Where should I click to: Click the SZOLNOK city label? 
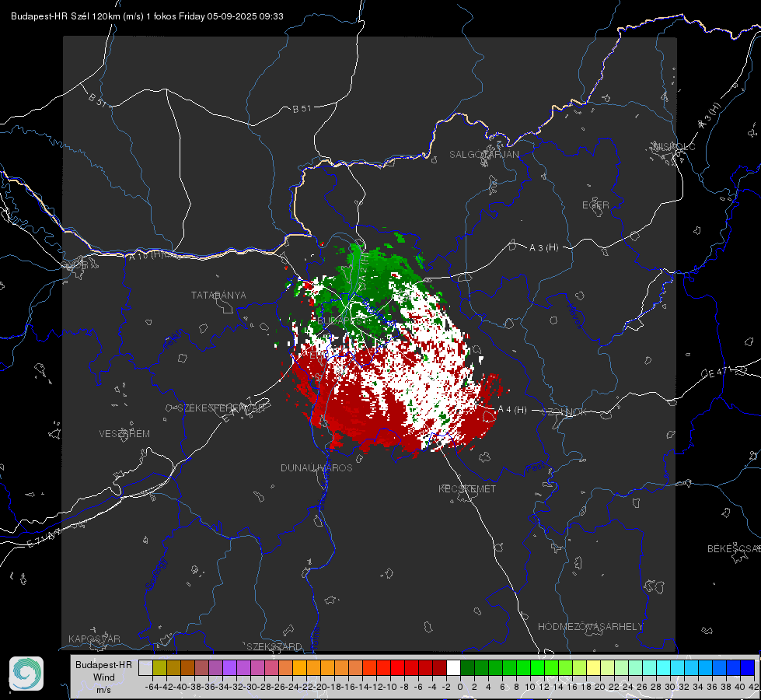564,412
